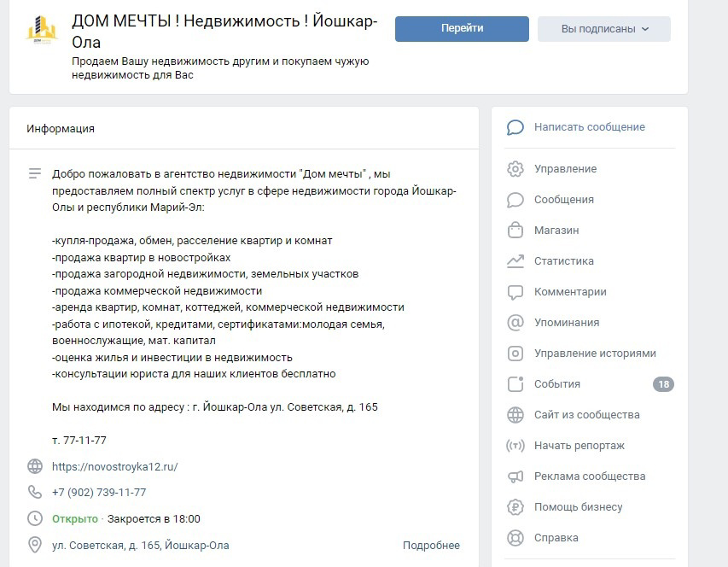The height and width of the screenshot is (567, 728).
Task: Open Помощь бизнесу
Action: 578,507
